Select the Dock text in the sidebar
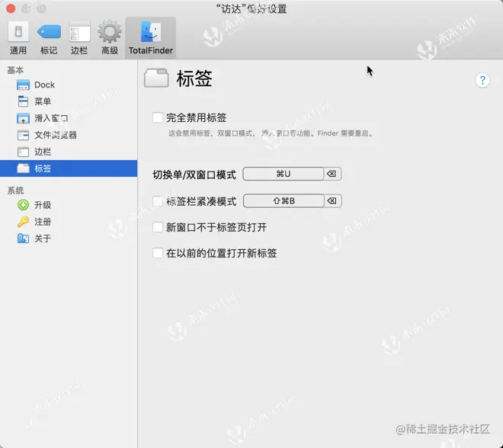The image size is (503, 448). point(45,85)
